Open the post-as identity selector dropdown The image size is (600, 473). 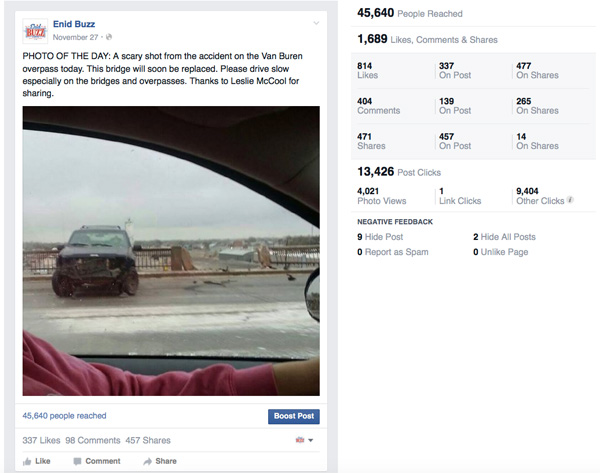click(304, 440)
